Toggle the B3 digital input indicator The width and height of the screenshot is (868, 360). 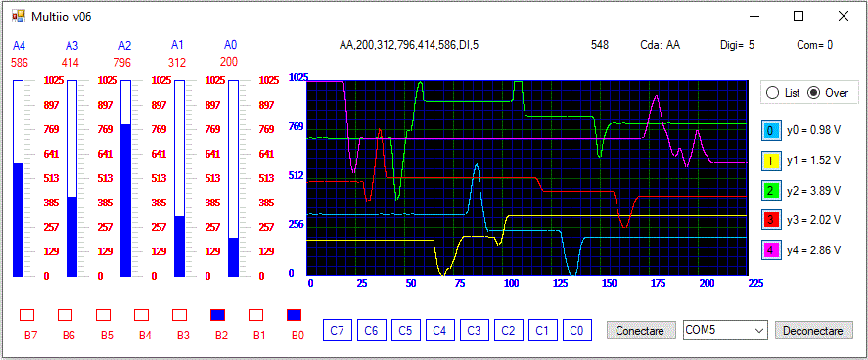(x=180, y=315)
